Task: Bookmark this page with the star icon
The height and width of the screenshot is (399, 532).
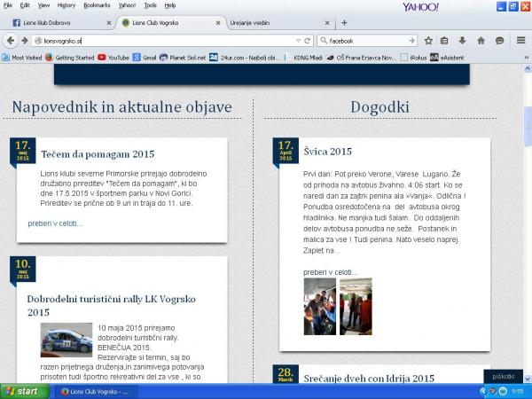Action: (x=428, y=41)
